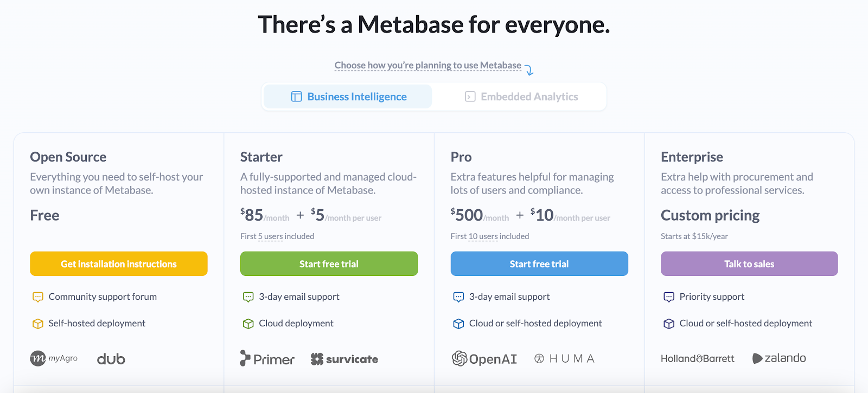The height and width of the screenshot is (393, 868).
Task: Click the Self-hosted deployment cube icon
Action: [38, 324]
